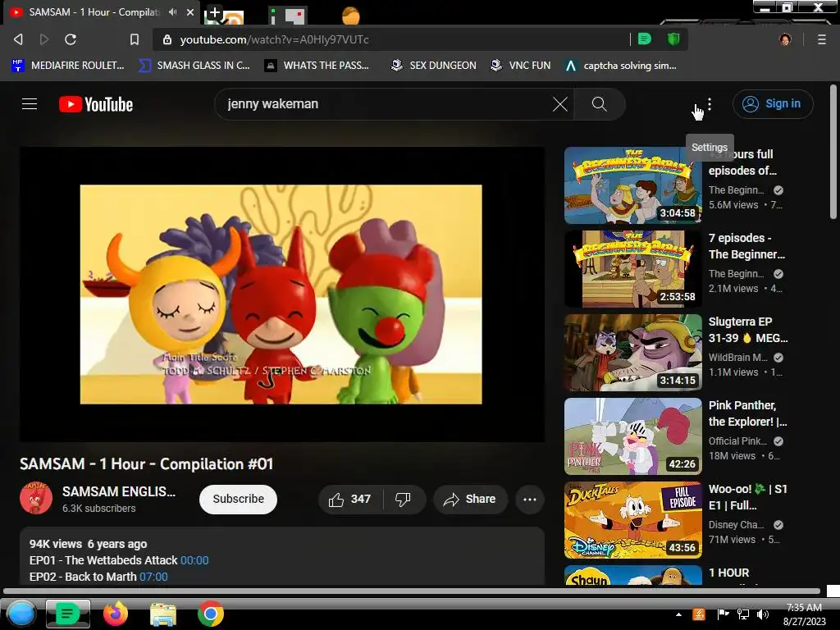Open the Action Center flag tray icon
This screenshot has width=840, height=630.
tap(723, 614)
